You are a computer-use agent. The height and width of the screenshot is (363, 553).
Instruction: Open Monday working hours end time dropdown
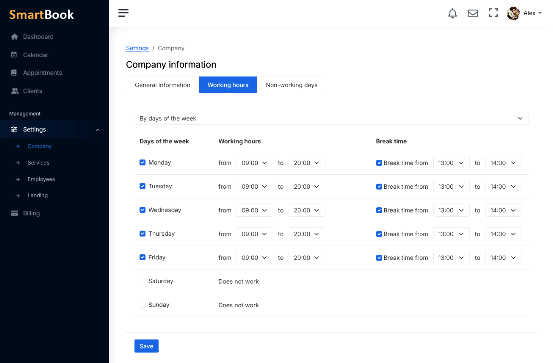click(306, 163)
